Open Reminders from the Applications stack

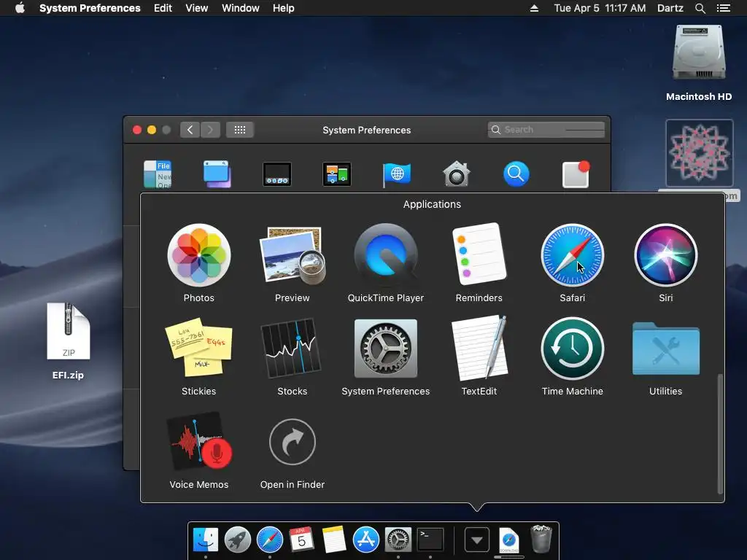[x=479, y=253]
